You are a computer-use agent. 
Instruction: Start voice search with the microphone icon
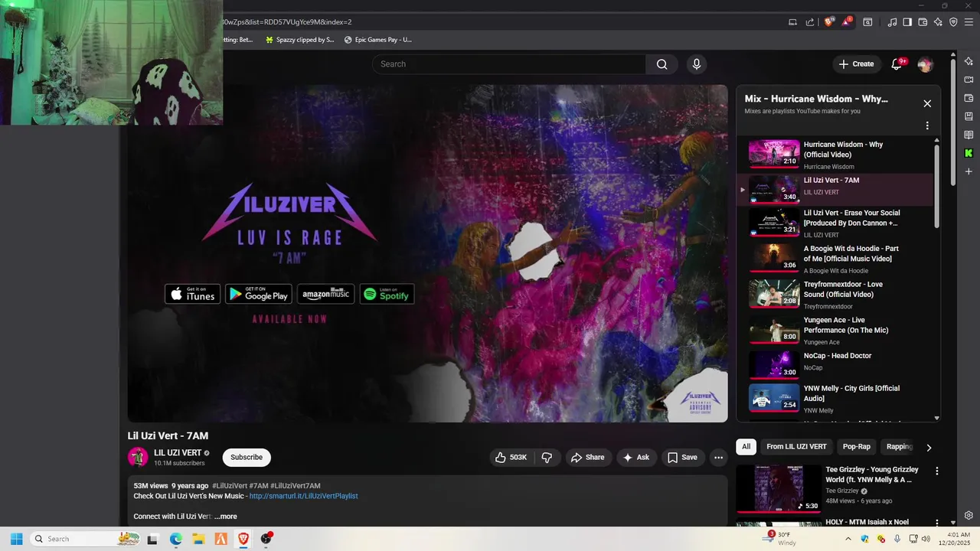coord(696,64)
